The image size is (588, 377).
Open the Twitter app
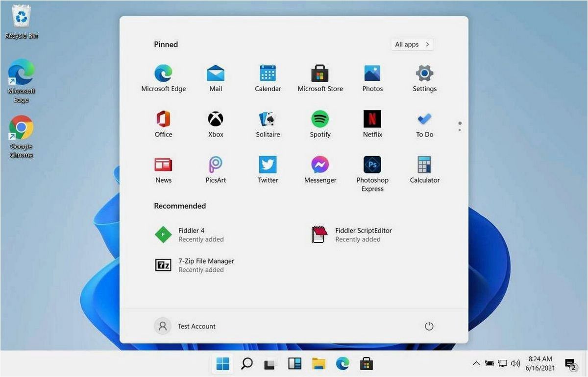(268, 169)
